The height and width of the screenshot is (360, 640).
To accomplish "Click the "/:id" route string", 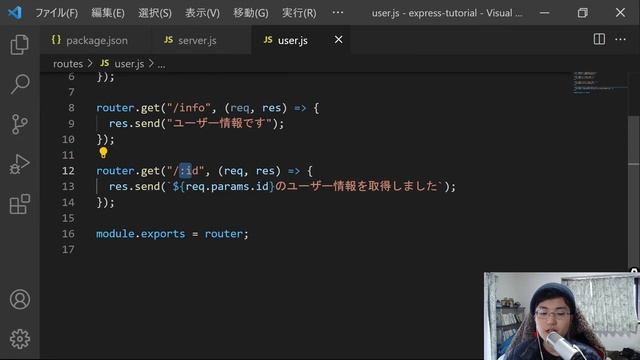I will point(185,171).
